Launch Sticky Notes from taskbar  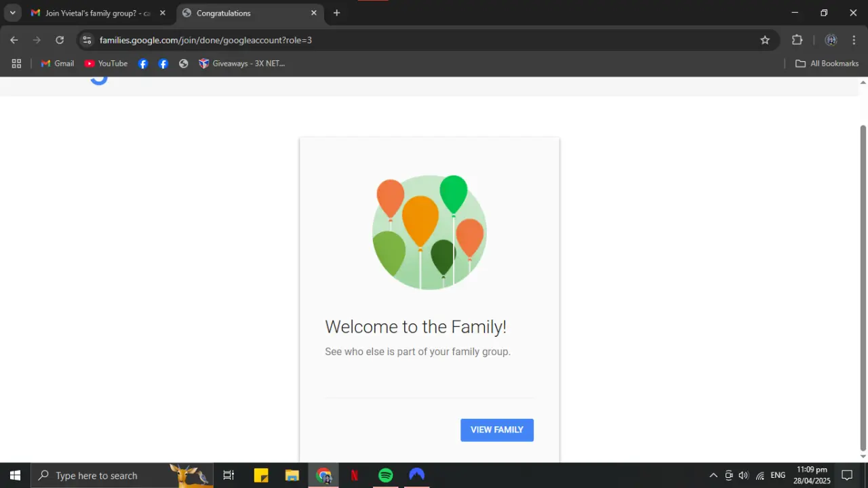pyautogui.click(x=261, y=475)
